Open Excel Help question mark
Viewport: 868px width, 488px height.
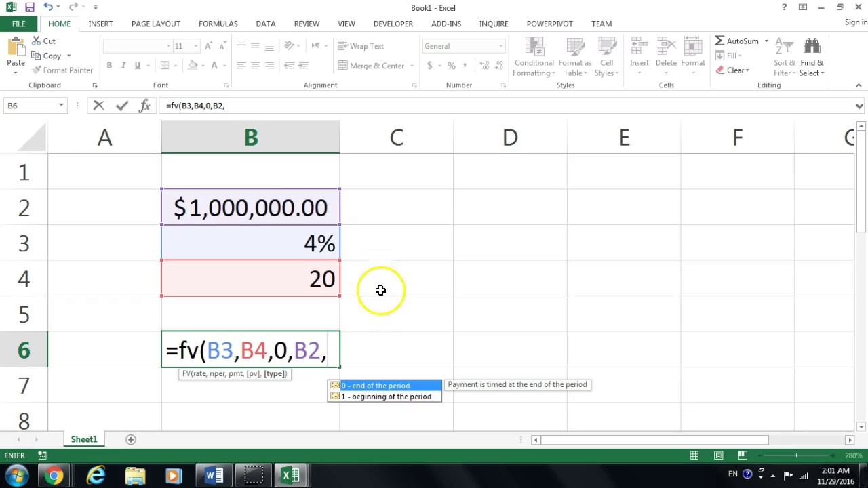click(785, 7)
